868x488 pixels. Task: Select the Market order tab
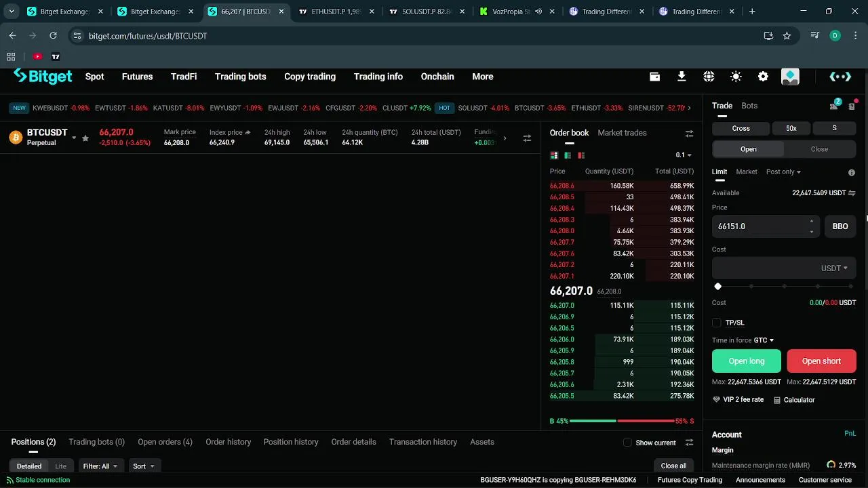(x=747, y=172)
